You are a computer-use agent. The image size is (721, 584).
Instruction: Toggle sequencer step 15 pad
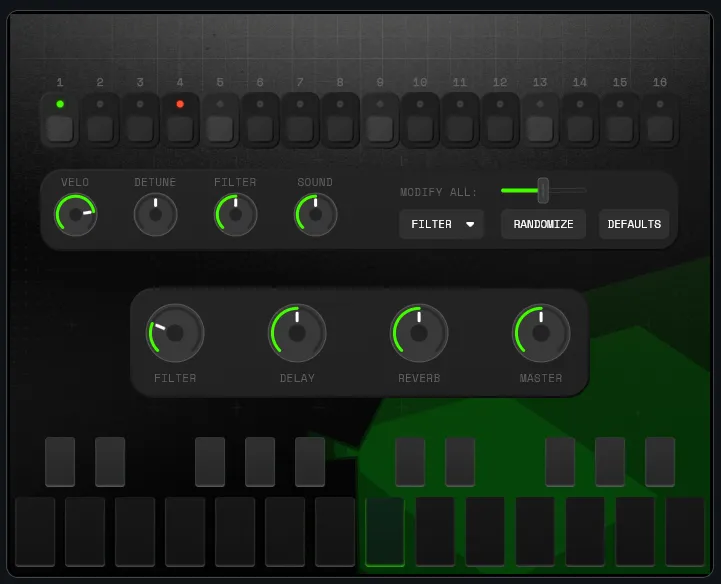(620, 128)
